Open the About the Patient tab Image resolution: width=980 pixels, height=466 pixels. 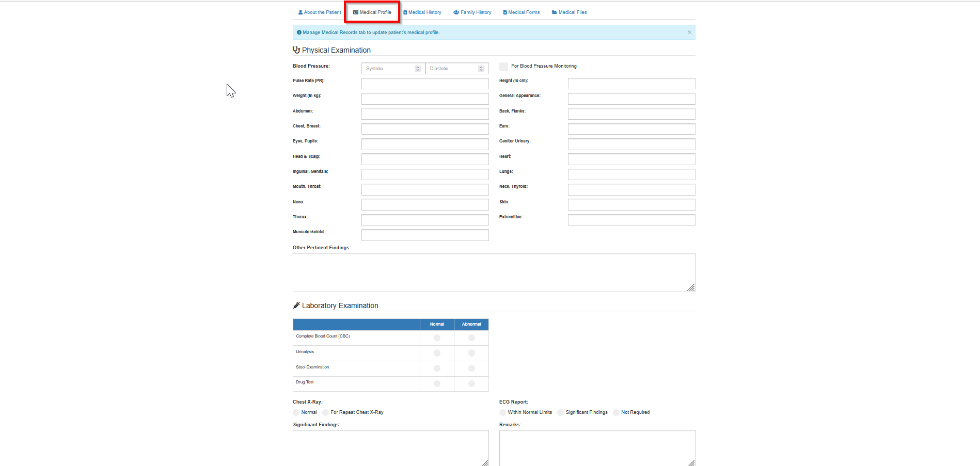[x=320, y=12]
